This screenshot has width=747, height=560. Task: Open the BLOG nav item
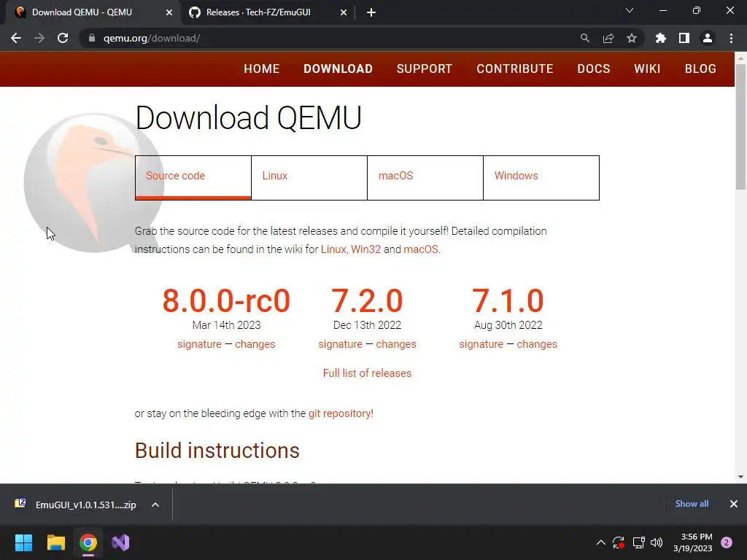700,69
